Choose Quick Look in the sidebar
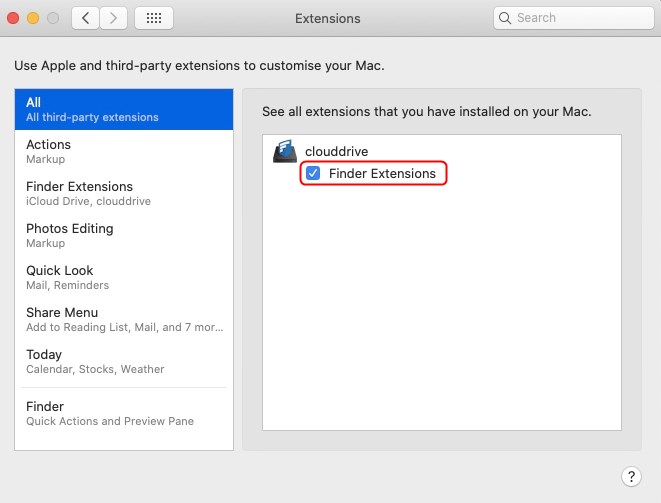The height and width of the screenshot is (503, 661). pyautogui.click(x=124, y=277)
